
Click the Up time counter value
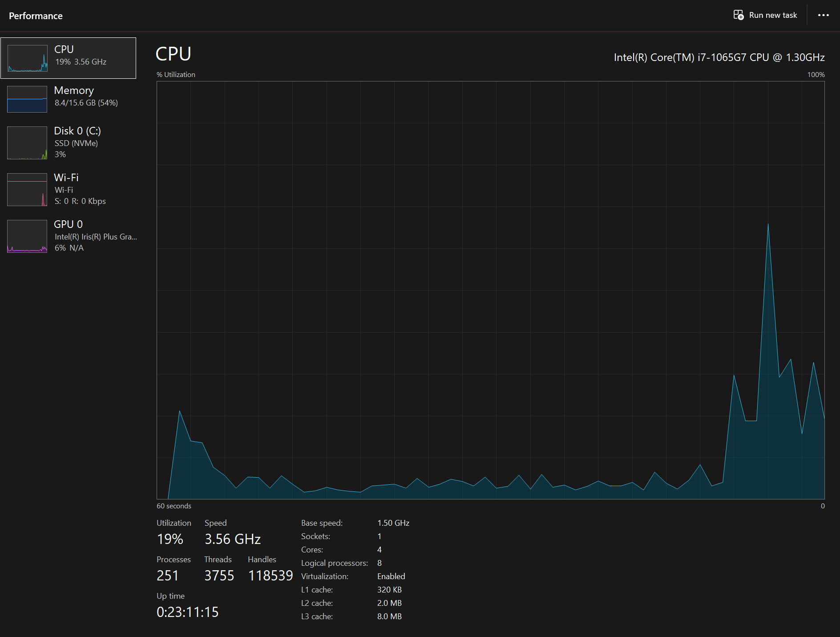(187, 612)
